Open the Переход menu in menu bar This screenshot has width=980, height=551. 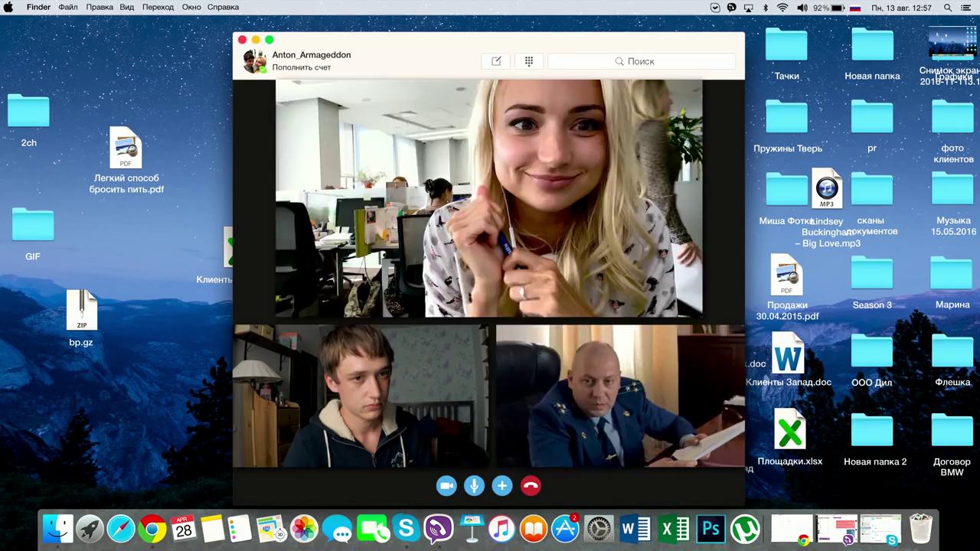[158, 8]
